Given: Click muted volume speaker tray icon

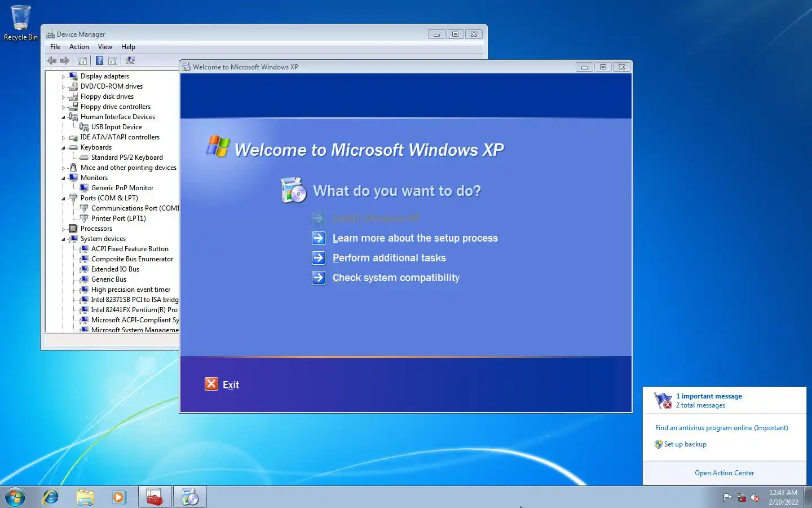Looking at the screenshot, I should 755,497.
